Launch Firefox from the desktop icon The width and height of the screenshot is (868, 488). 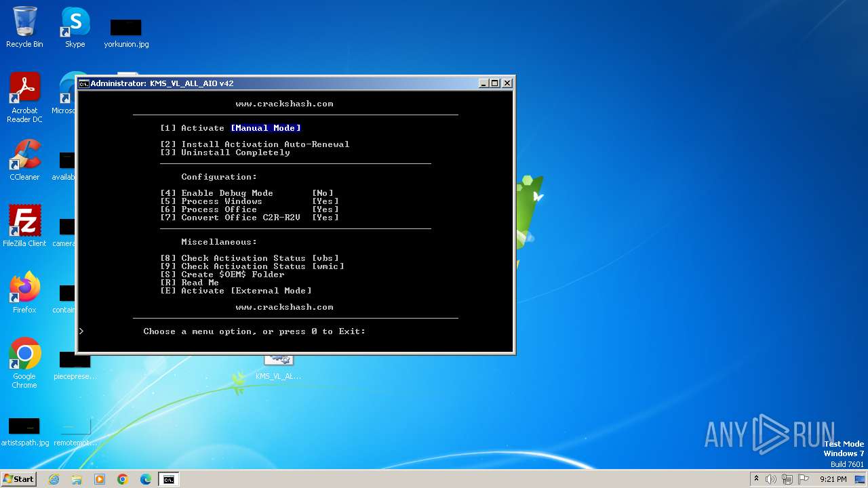[x=24, y=293]
